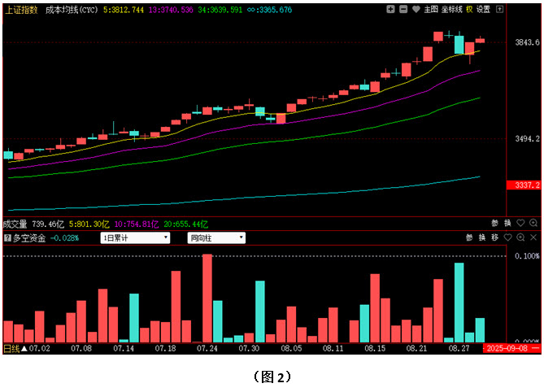Click the question mark help icon beside 多空资金
The width and height of the screenshot is (544, 392).
coord(7,238)
